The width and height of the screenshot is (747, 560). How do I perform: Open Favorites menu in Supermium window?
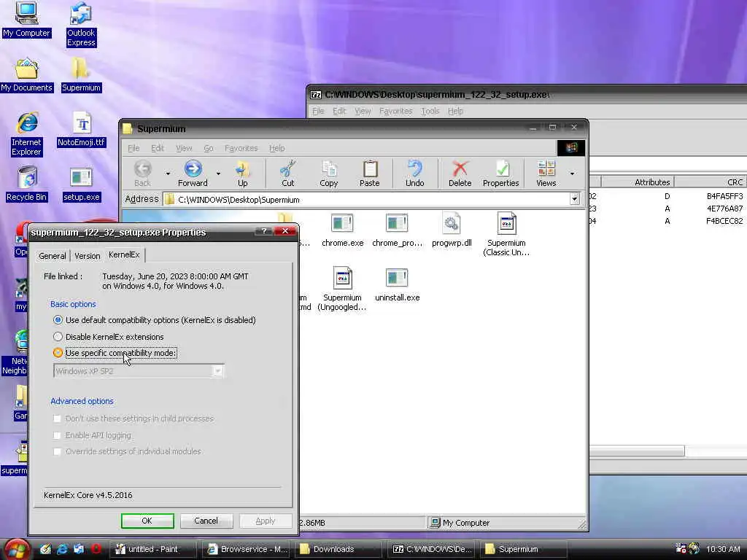(x=241, y=148)
